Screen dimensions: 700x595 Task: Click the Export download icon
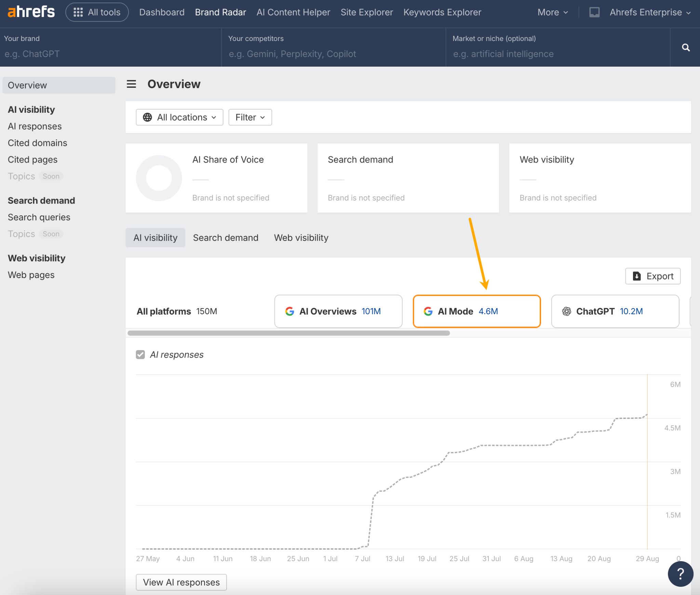click(637, 276)
